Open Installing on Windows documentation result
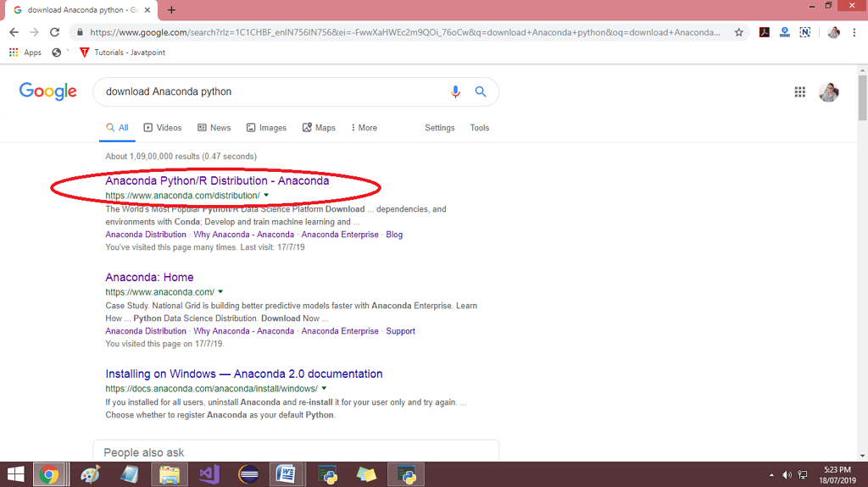This screenshot has width=868, height=487. point(243,374)
